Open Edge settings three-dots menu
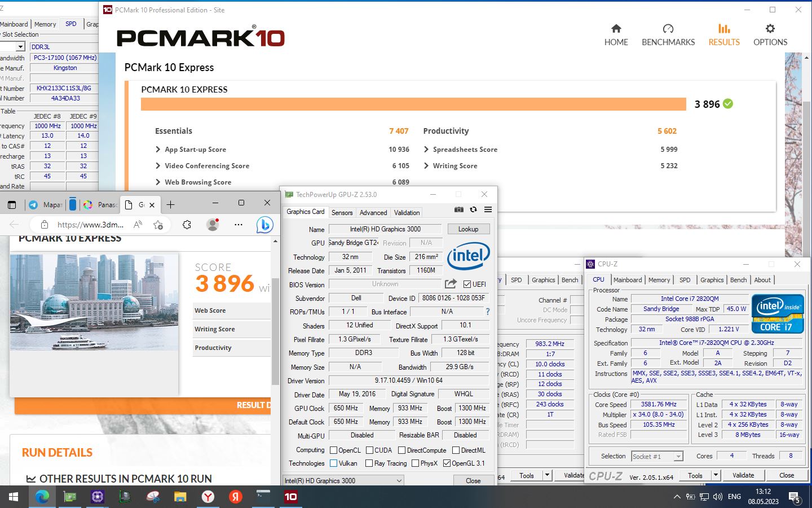The height and width of the screenshot is (508, 812). click(x=239, y=225)
